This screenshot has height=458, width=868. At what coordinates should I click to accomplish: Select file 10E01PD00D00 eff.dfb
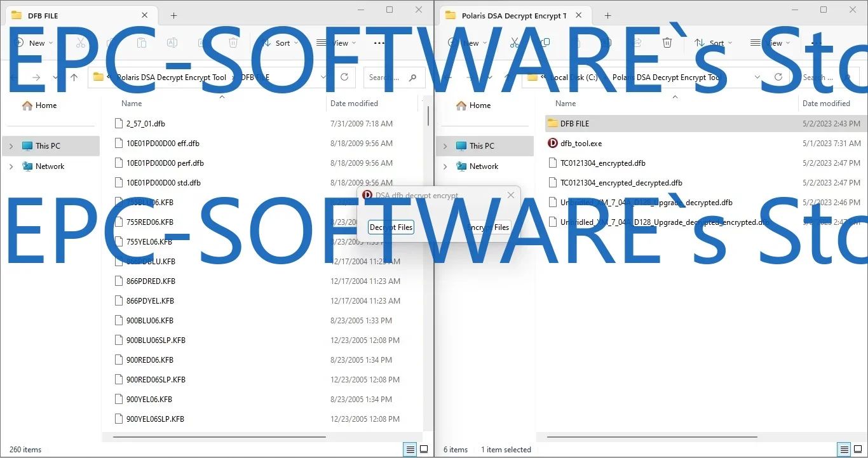point(163,144)
